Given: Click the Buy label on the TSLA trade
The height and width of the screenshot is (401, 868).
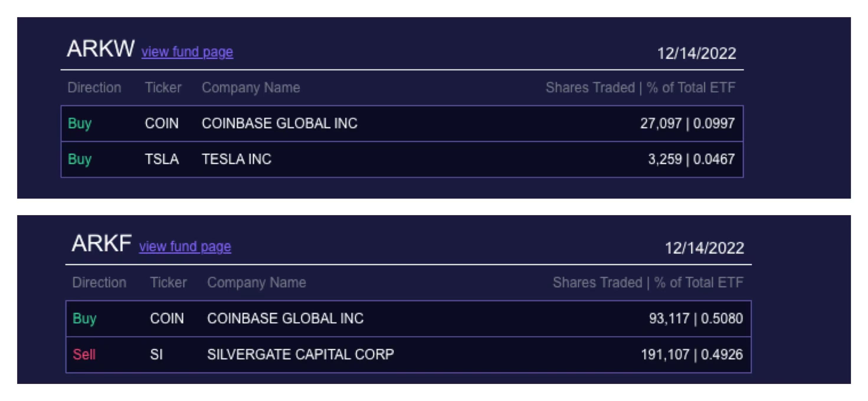Looking at the screenshot, I should click(x=80, y=159).
